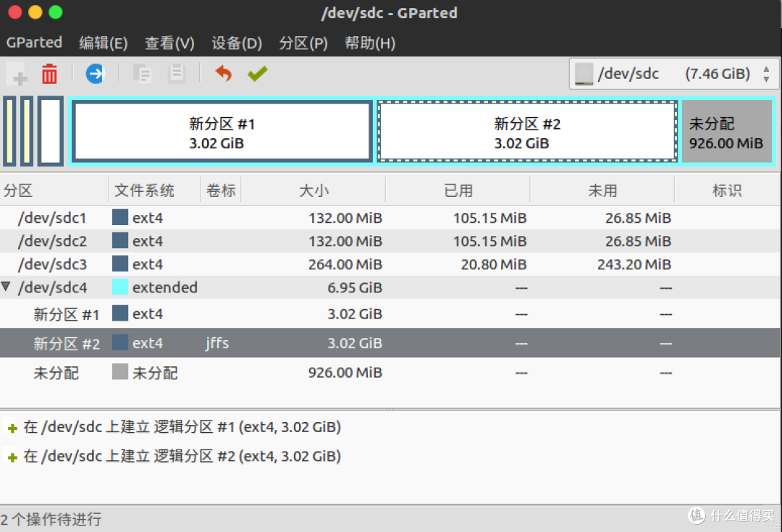Undo last operation with orange arrow

(x=224, y=73)
